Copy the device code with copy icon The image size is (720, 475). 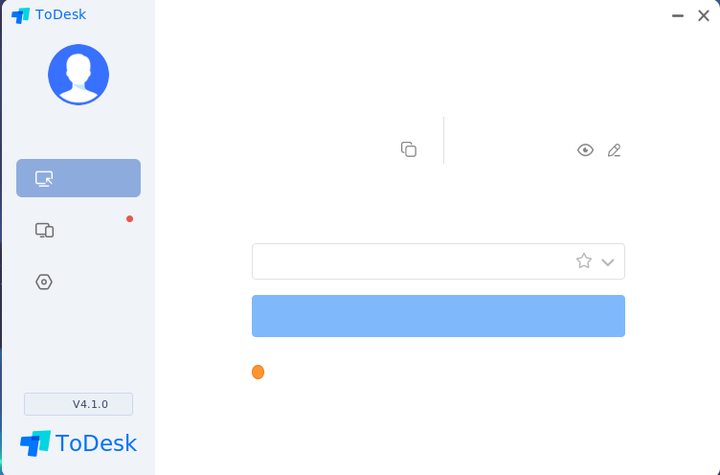point(408,149)
